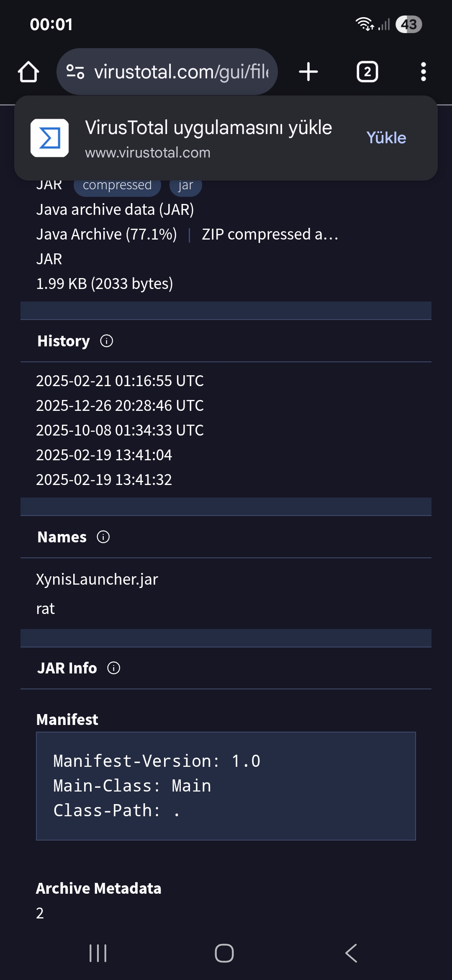Viewport: 452px width, 980px height.
Task: Tap the Android recent apps button
Action: pos(98,954)
